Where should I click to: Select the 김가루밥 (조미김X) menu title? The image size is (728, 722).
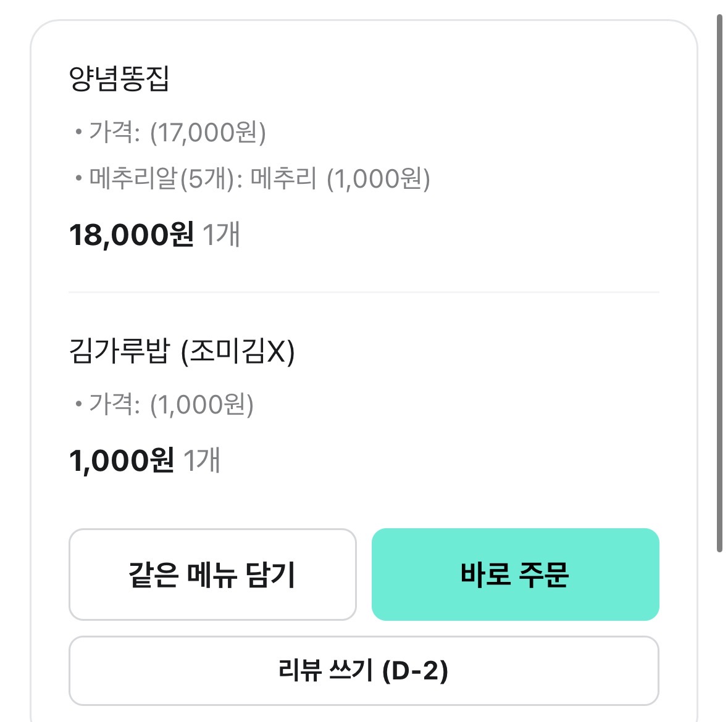tap(182, 352)
